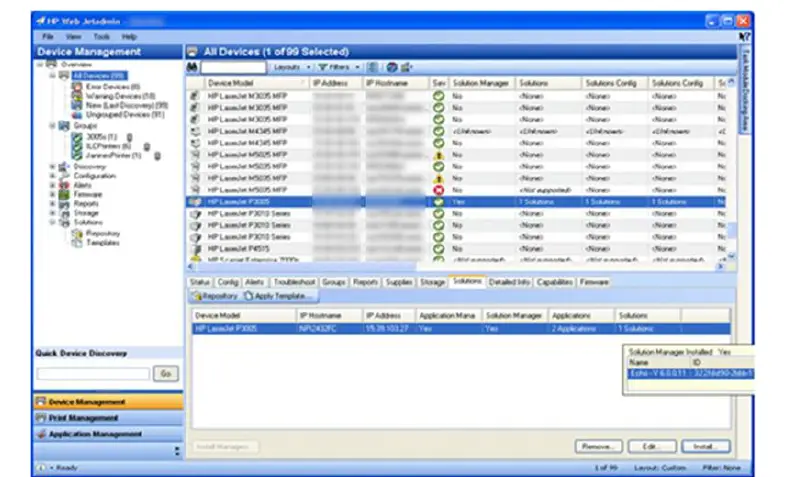The width and height of the screenshot is (798, 477).
Task: Expand the Discovery tree node
Action: pyautogui.click(x=52, y=166)
